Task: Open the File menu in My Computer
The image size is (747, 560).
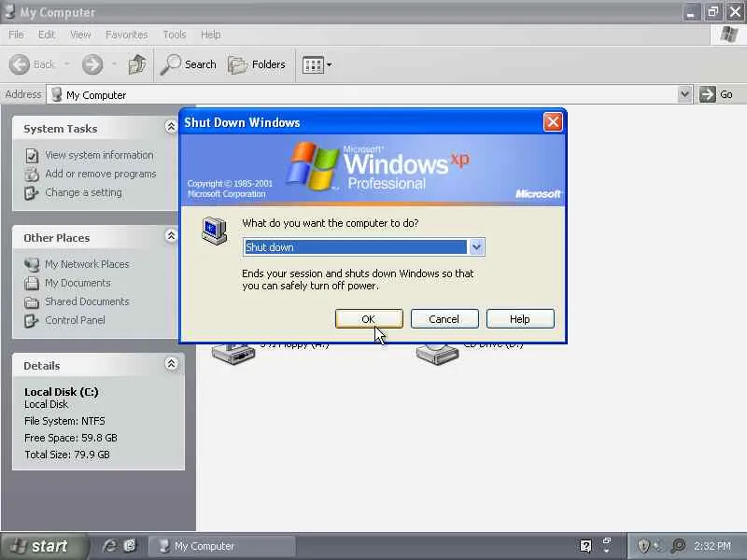Action: [16, 35]
